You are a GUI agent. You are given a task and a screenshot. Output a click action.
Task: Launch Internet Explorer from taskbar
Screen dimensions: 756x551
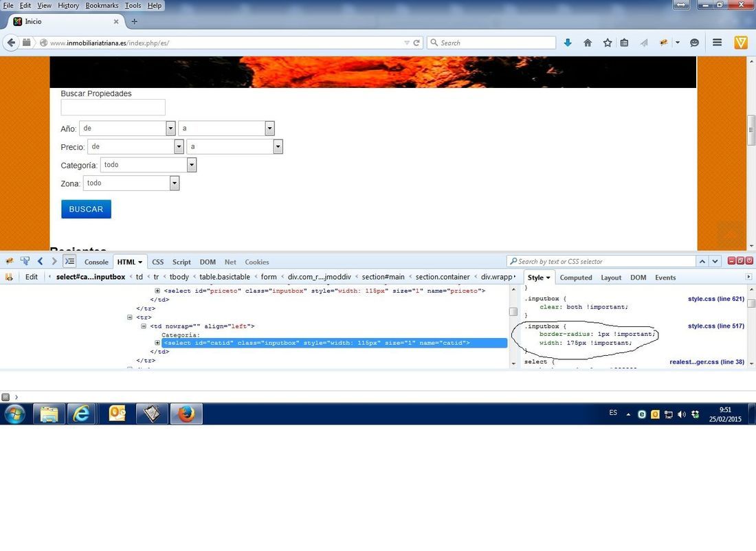pyautogui.click(x=81, y=414)
